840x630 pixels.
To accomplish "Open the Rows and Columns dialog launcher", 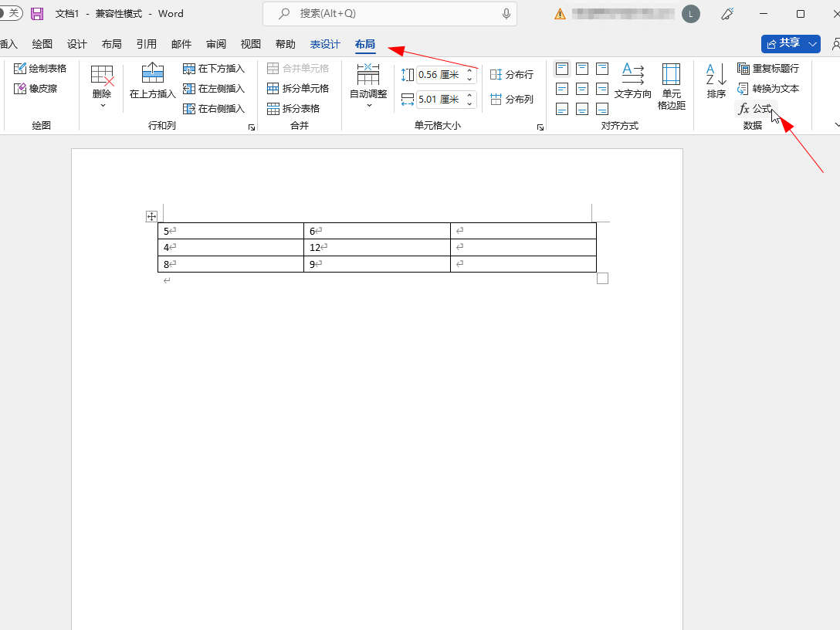I will click(252, 127).
